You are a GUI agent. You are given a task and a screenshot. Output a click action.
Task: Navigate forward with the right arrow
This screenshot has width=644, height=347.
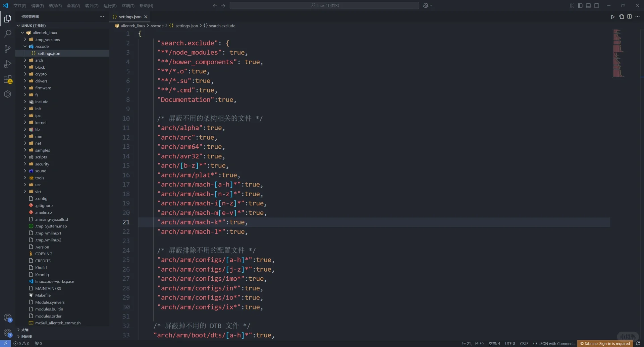coord(223,6)
